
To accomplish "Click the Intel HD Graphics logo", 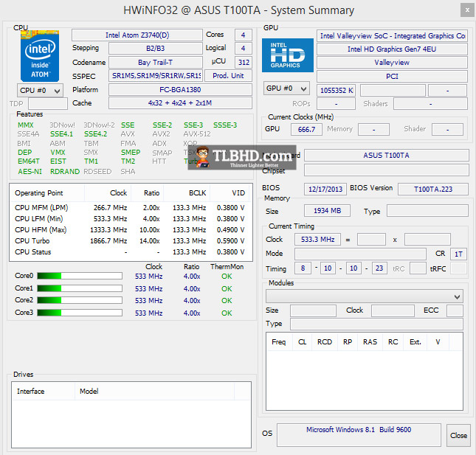I will point(288,55).
